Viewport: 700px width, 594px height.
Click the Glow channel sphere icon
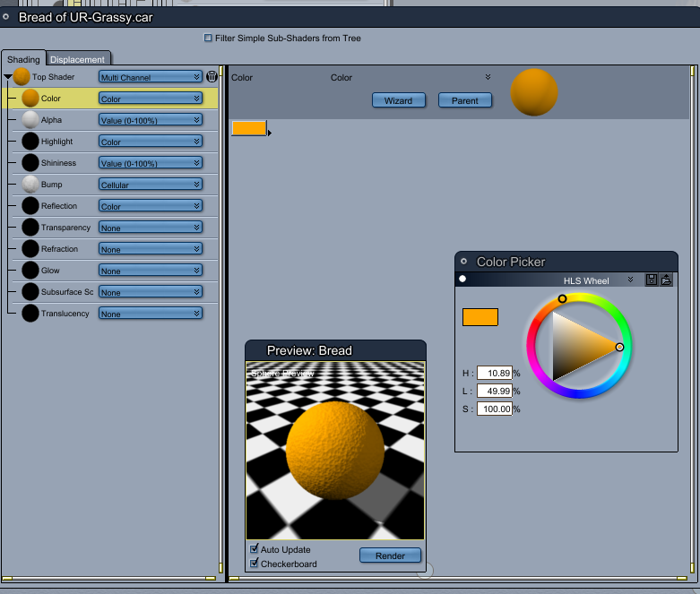click(30, 270)
